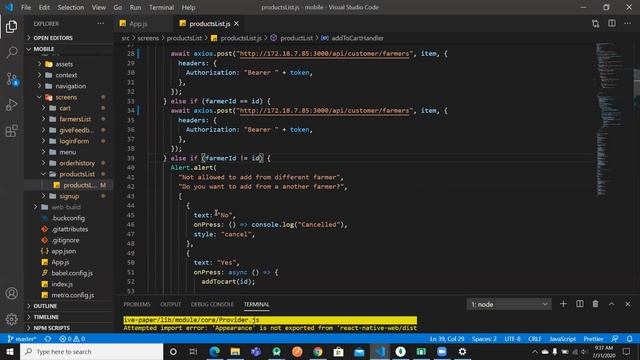This screenshot has width=640, height=360.
Task: Open the Extensions view
Action: (x=11, y=131)
